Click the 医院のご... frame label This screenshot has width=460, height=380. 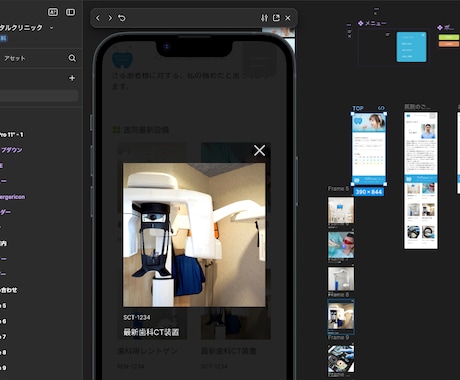click(417, 107)
